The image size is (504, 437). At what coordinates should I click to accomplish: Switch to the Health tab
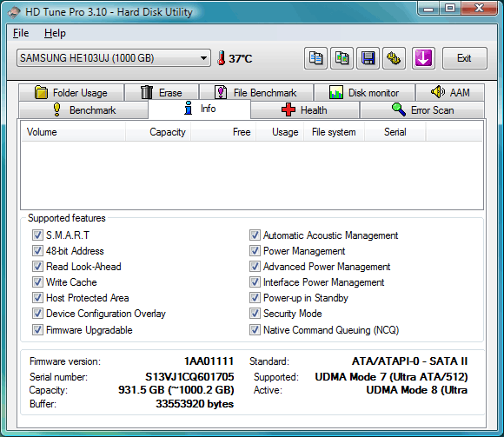(305, 109)
